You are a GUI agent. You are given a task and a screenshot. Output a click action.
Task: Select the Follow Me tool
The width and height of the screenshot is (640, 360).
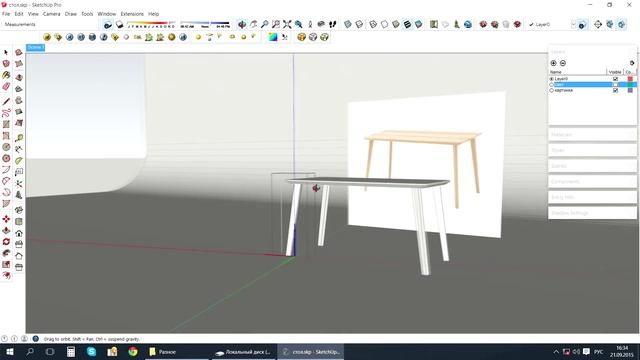pyautogui.click(x=6, y=253)
